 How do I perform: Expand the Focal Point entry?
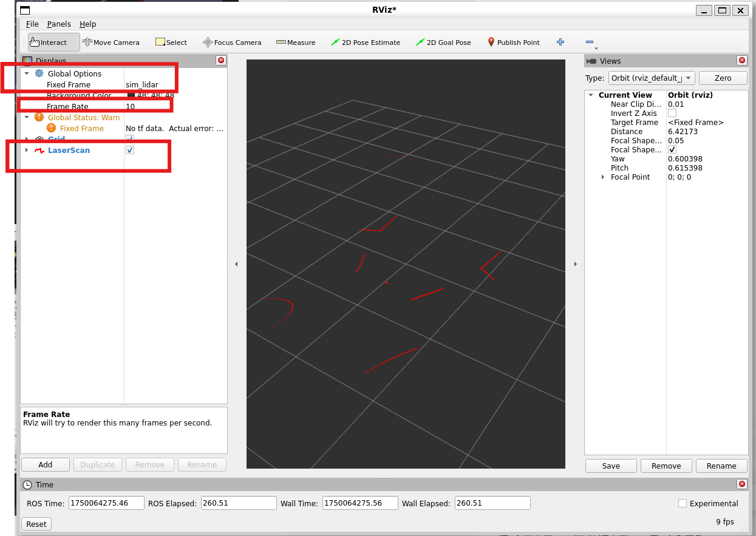tap(602, 177)
